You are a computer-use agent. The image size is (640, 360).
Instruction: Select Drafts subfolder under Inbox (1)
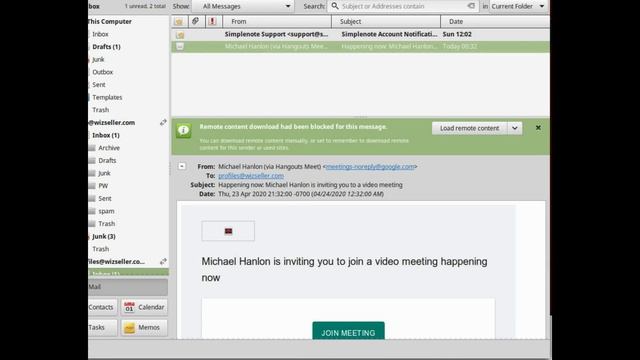(x=107, y=161)
